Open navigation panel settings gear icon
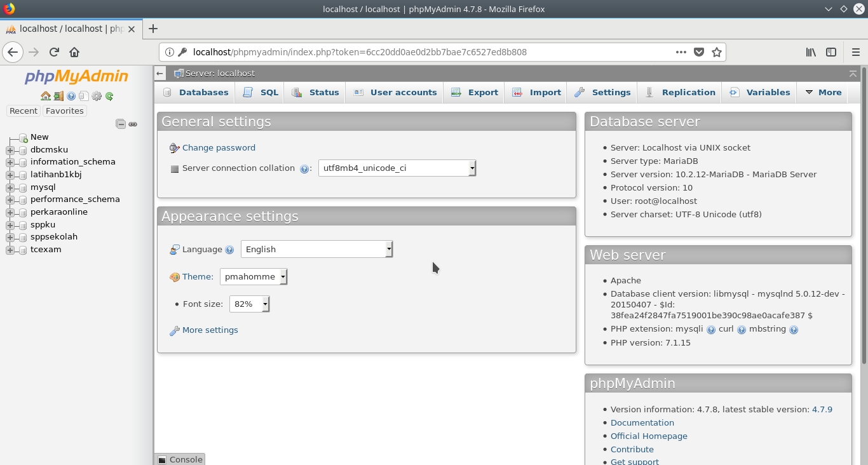Viewport: 868px width, 465px height. [x=97, y=97]
